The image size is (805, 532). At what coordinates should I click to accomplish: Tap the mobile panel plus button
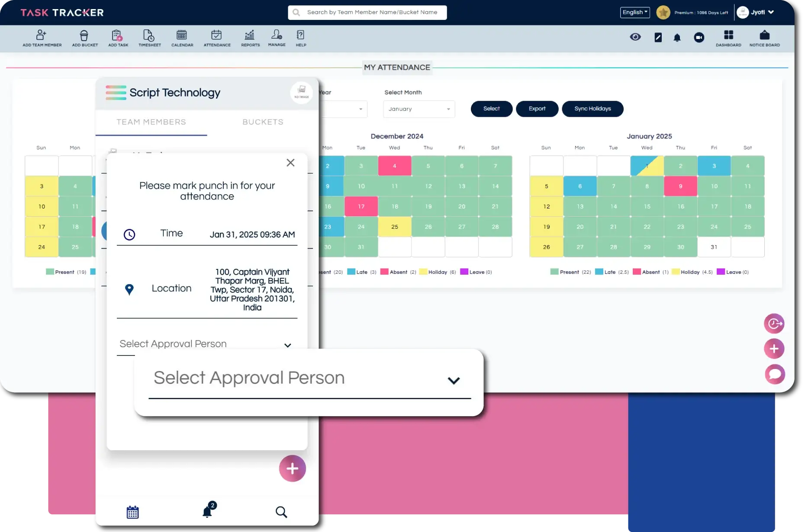click(x=292, y=468)
